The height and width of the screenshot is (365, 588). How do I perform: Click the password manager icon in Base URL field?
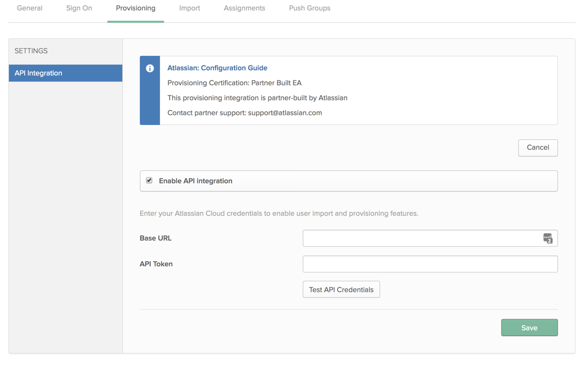547,238
